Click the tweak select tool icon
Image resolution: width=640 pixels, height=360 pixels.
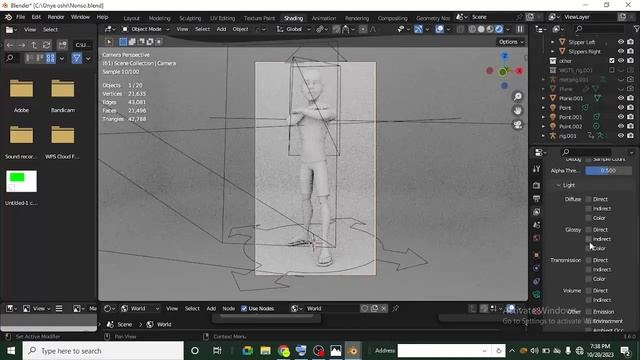(x=109, y=42)
